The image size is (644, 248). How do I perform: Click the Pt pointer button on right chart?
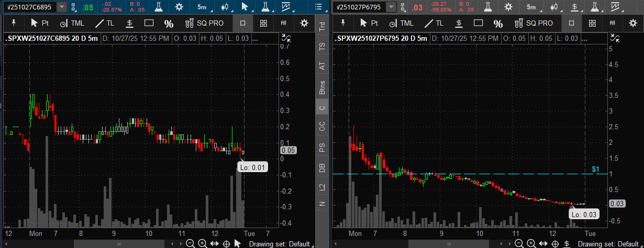click(370, 23)
